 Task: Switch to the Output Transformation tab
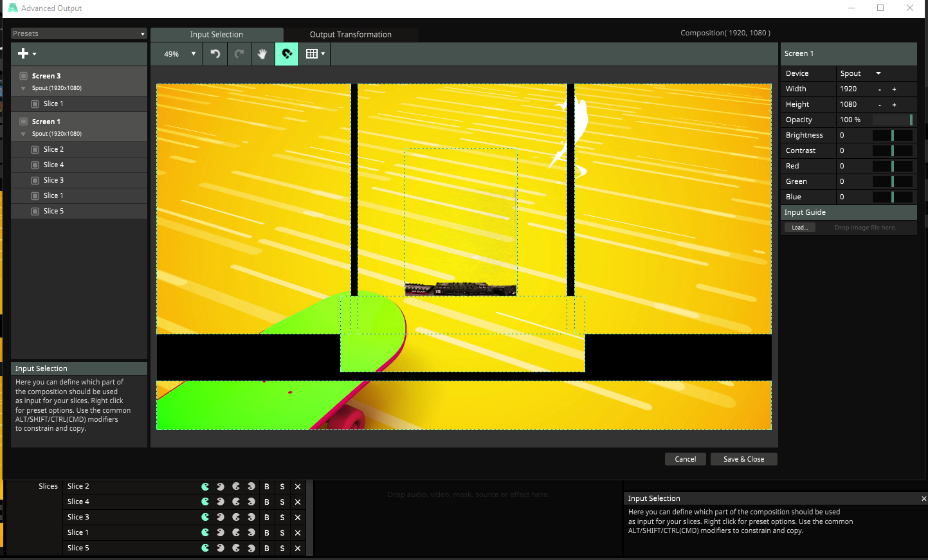coord(350,35)
